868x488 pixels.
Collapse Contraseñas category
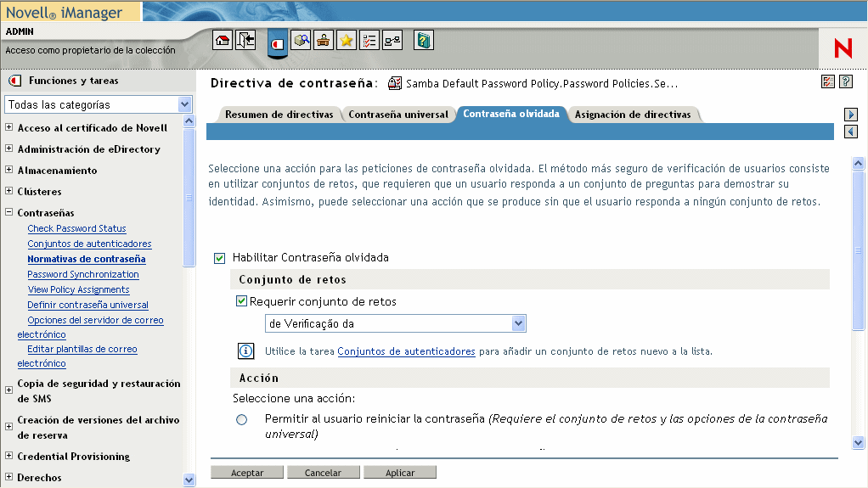[x=8, y=211]
